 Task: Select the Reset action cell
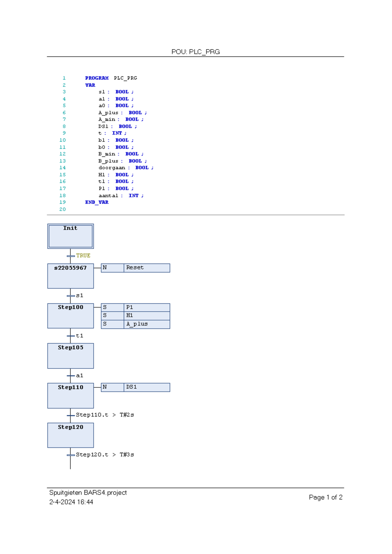(147, 268)
